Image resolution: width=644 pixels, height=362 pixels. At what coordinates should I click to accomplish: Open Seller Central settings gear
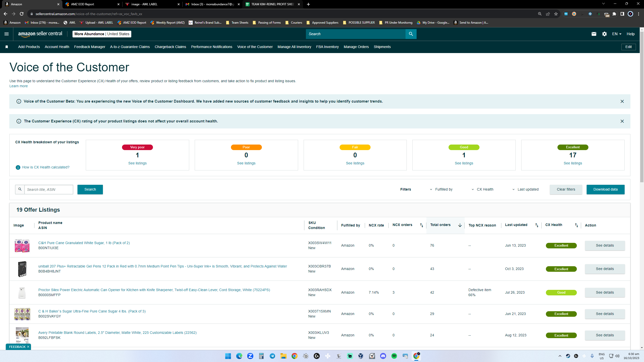click(x=605, y=34)
